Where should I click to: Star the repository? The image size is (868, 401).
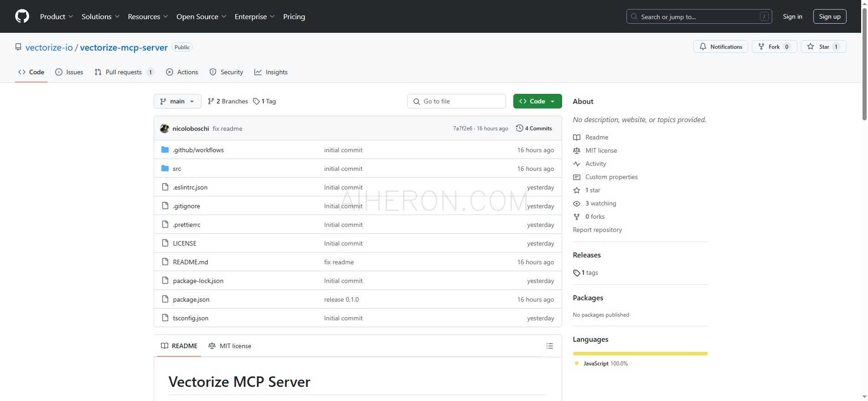coord(823,46)
